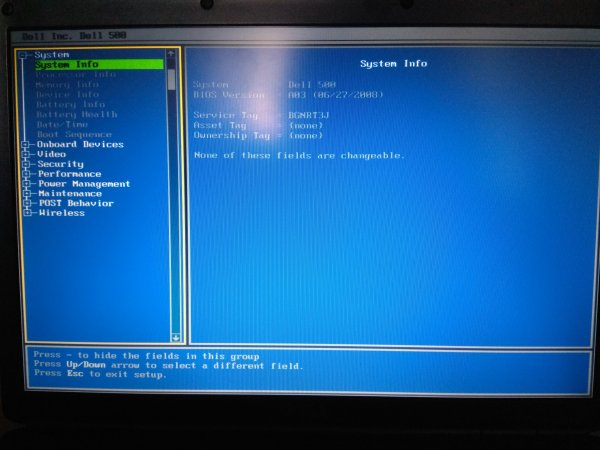
Task: Select Device Info in the tree
Action: [x=66, y=95]
